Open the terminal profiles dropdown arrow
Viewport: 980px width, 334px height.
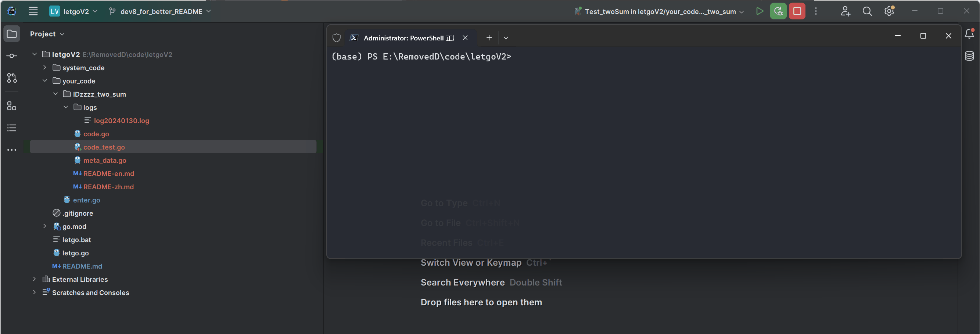pos(506,37)
